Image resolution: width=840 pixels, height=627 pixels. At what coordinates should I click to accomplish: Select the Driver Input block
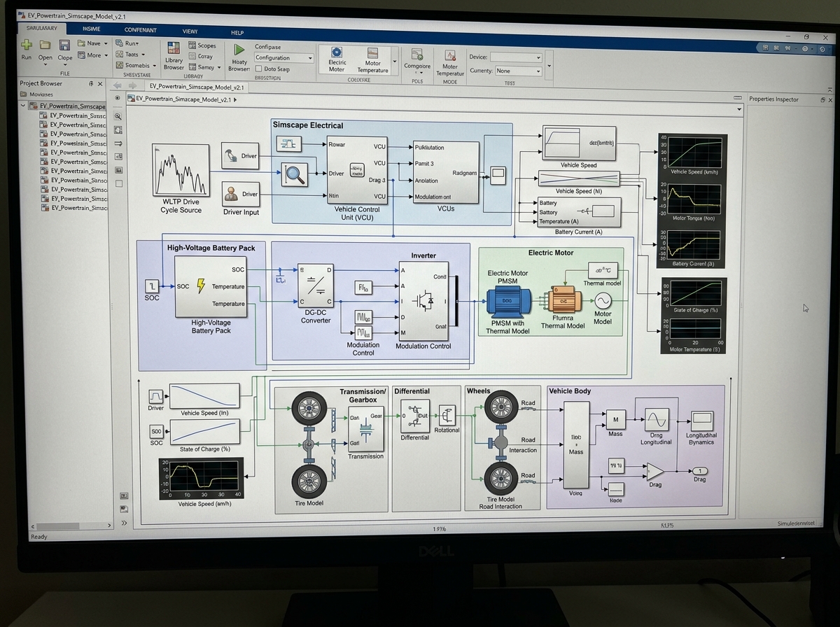(241, 195)
